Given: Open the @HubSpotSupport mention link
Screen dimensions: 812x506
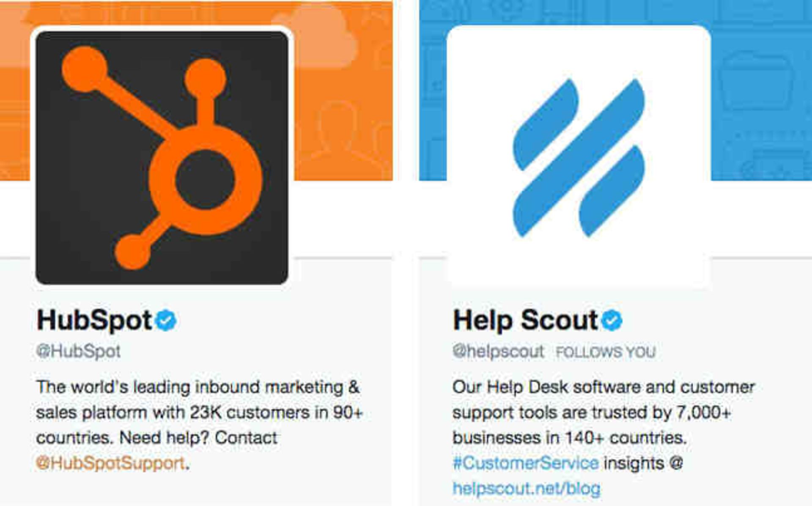Looking at the screenshot, I should tap(111, 463).
